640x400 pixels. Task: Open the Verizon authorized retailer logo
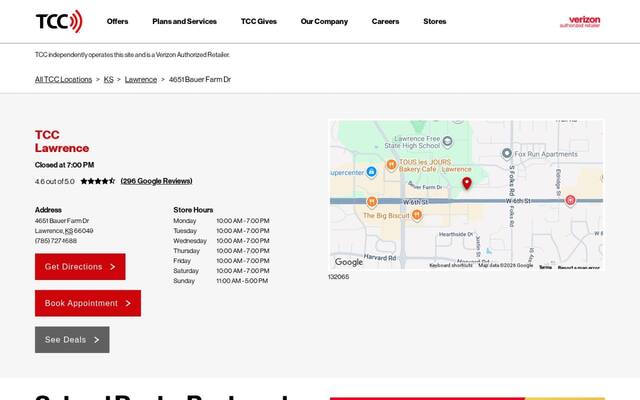click(x=580, y=22)
